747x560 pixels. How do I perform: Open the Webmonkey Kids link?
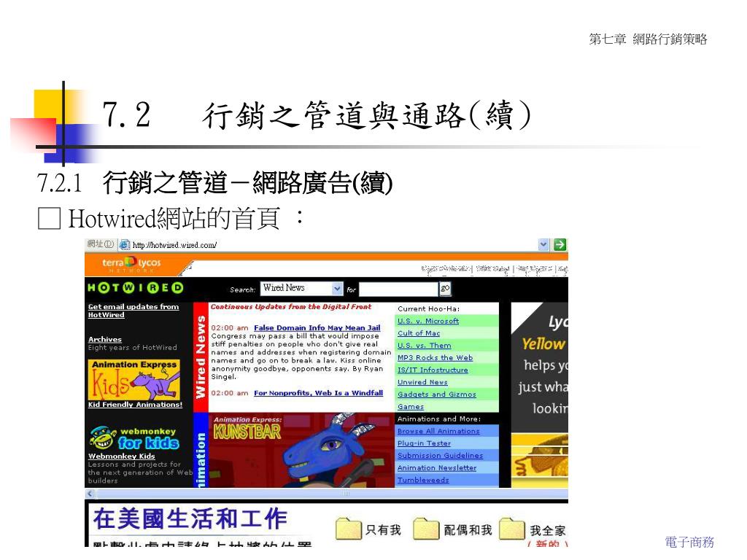122,456
